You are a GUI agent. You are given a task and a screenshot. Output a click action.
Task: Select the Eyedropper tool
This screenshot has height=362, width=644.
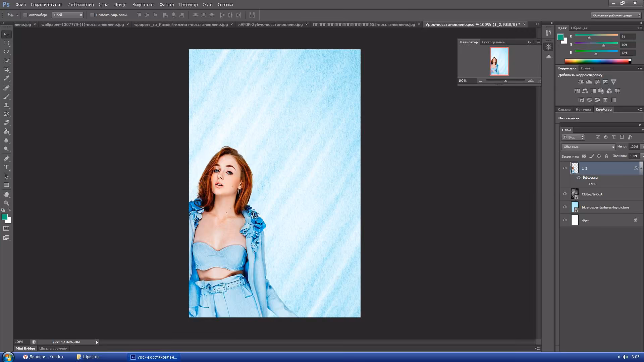point(6,78)
